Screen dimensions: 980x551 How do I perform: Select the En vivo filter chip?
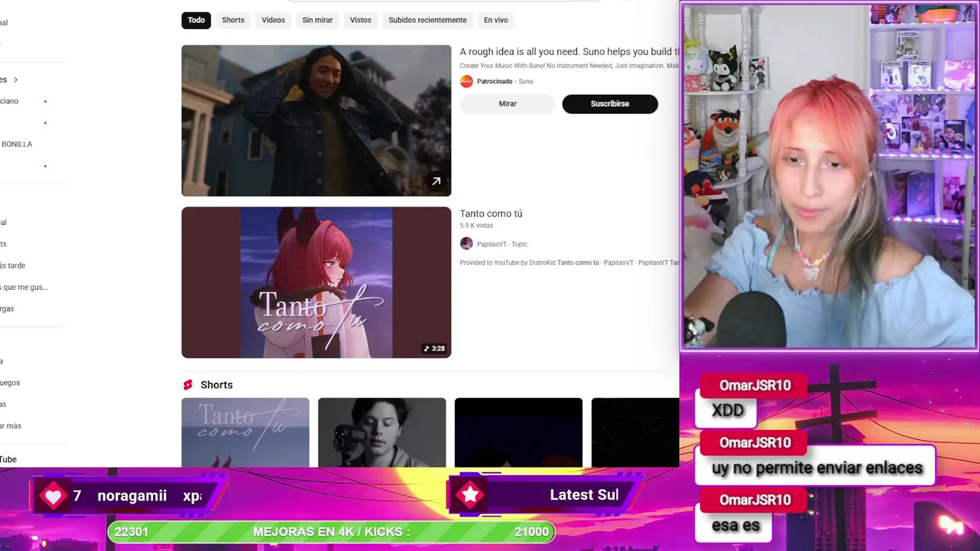pyautogui.click(x=495, y=20)
